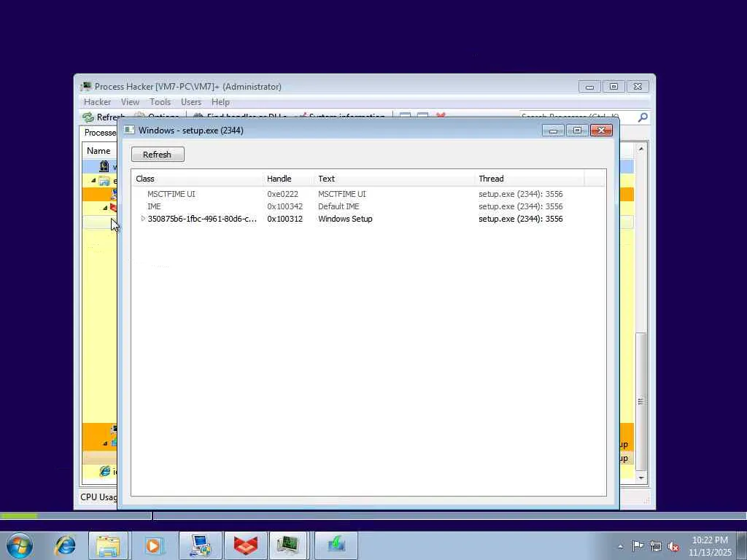Open Windows Explorer from taskbar
The width and height of the screenshot is (747, 560).
108,545
